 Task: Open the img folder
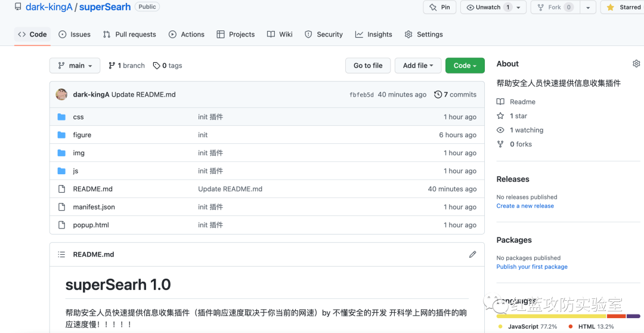(79, 153)
